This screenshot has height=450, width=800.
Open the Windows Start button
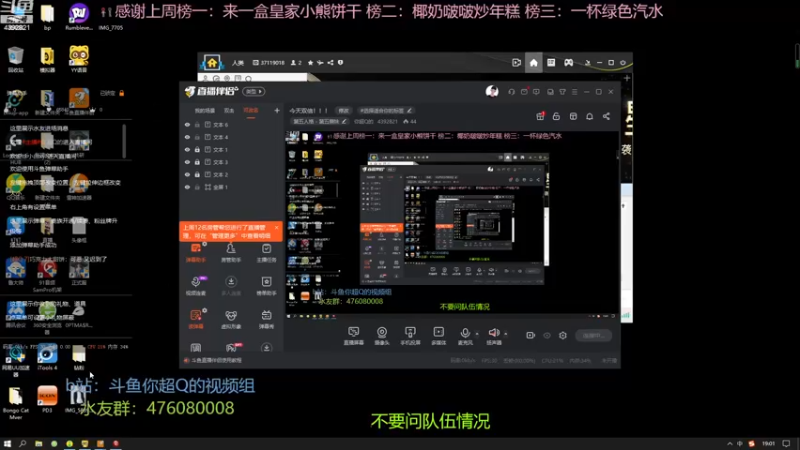(x=7, y=444)
